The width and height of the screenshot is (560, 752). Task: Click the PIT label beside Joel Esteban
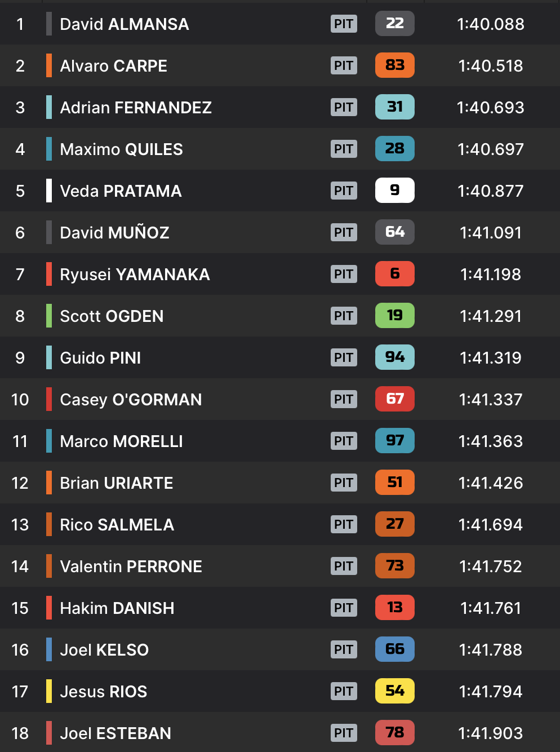point(344,733)
